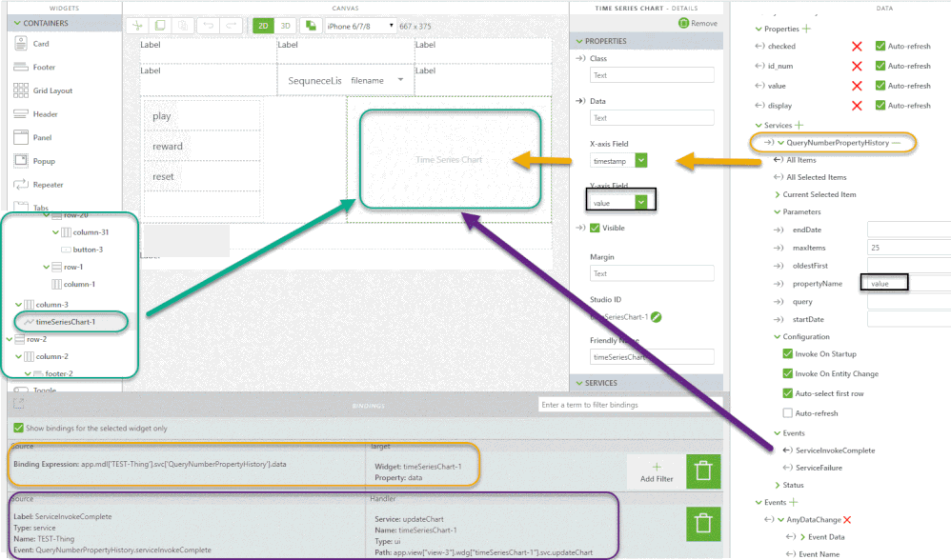This screenshot has width=951, height=560.
Task: Toggle Auto-refresh for display property
Action: point(880,105)
